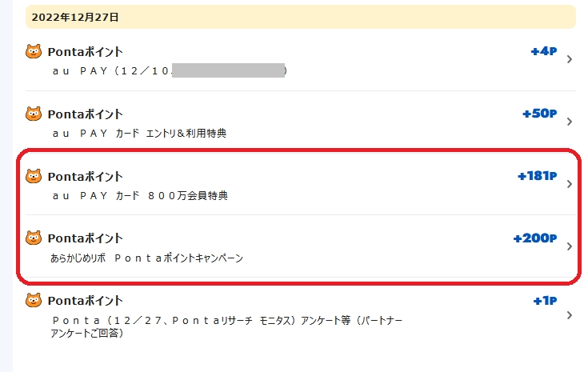Click the +4P point amount

543,51
